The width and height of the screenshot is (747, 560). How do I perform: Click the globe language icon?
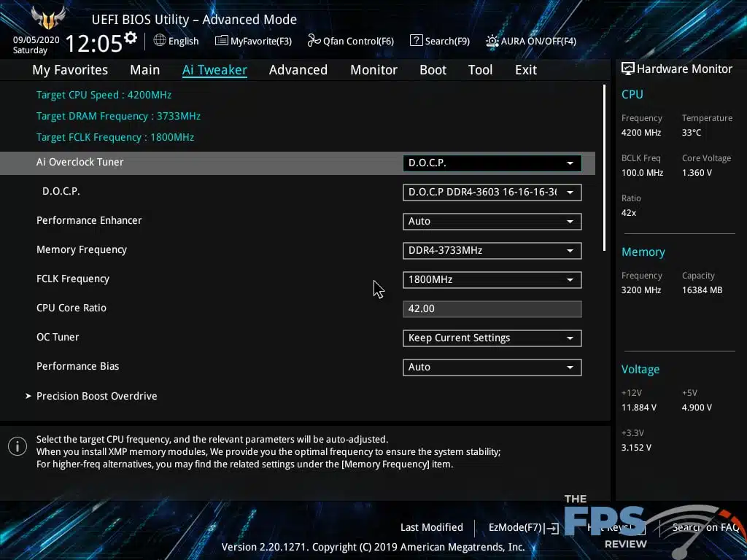(160, 41)
